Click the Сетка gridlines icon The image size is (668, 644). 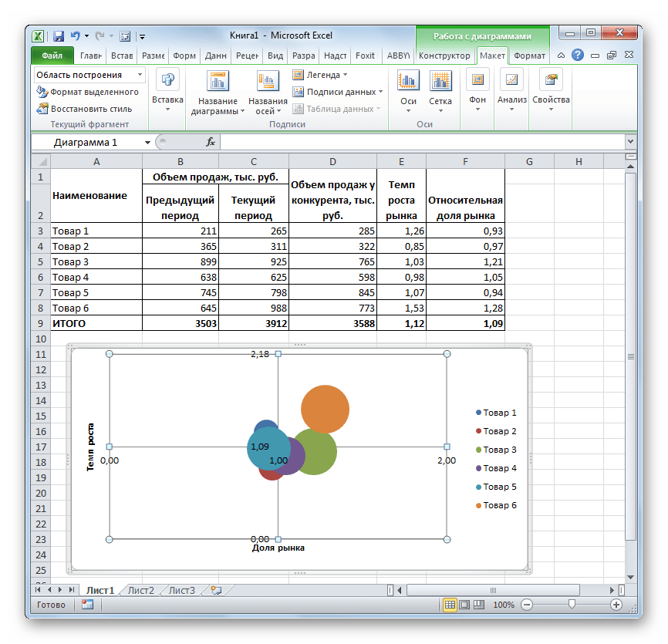[440, 80]
